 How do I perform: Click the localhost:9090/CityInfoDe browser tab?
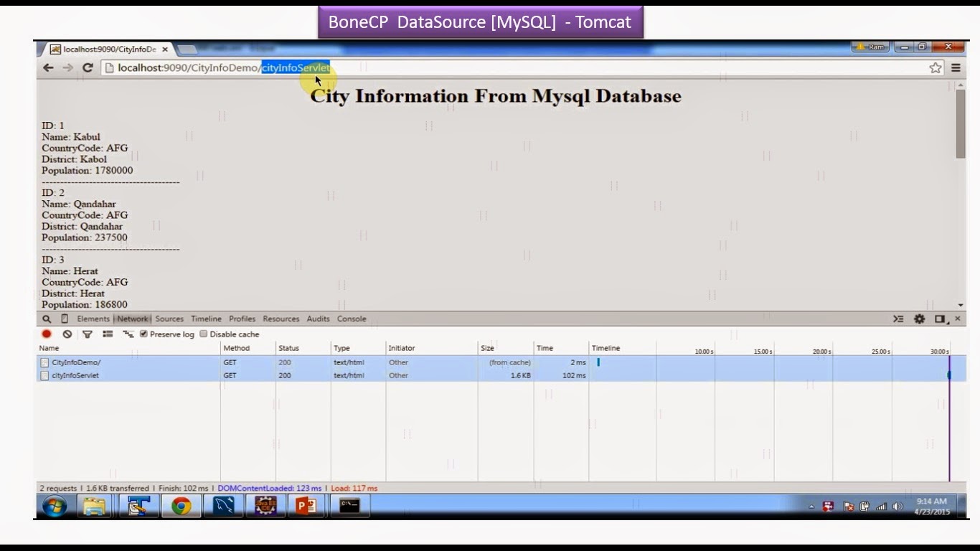coord(108,50)
